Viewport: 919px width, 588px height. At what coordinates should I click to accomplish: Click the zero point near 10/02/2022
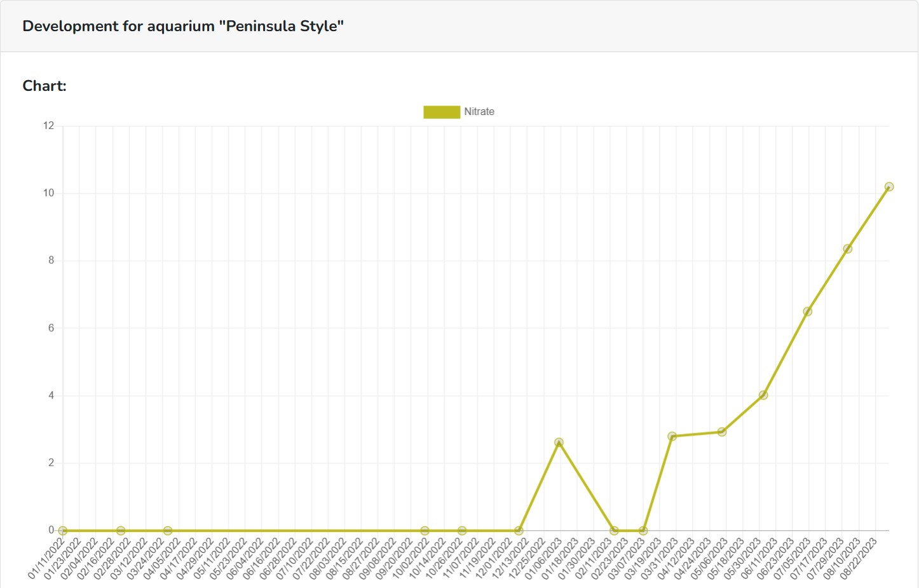pos(425,531)
